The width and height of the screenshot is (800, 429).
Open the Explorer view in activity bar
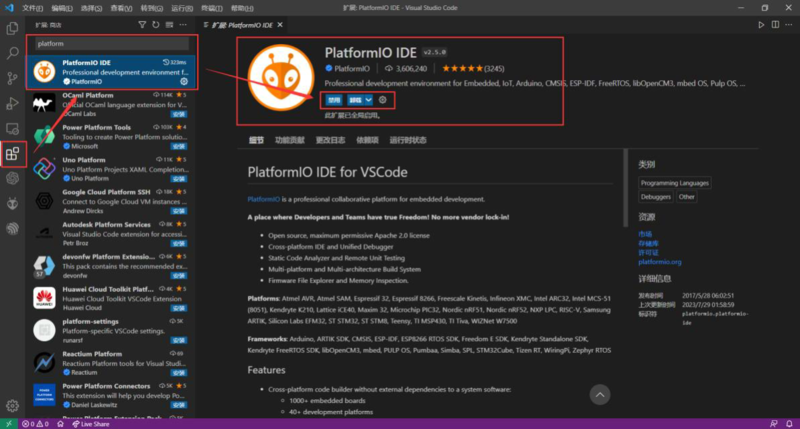pyautogui.click(x=13, y=27)
